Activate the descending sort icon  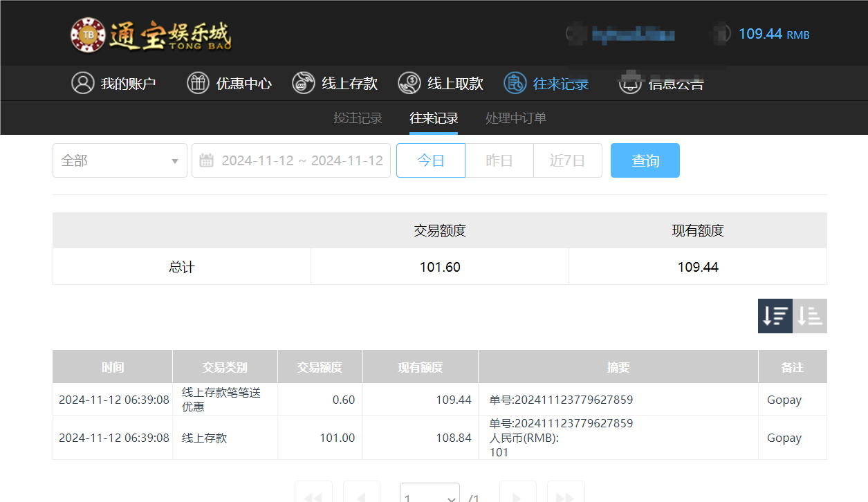pyautogui.click(x=775, y=315)
